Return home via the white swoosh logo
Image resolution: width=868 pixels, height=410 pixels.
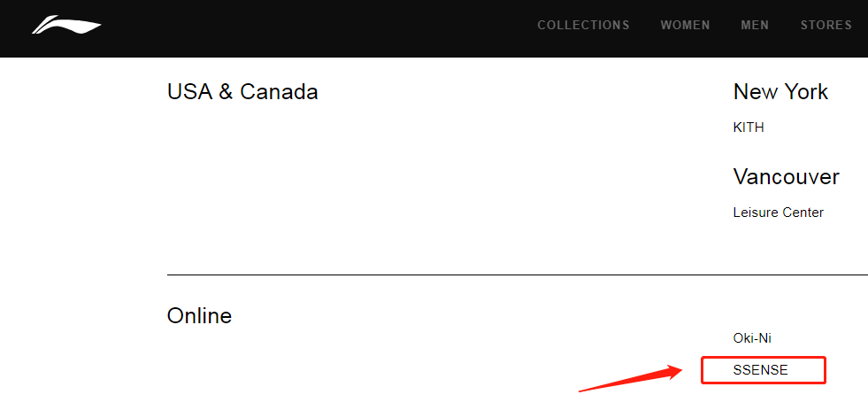(66, 25)
